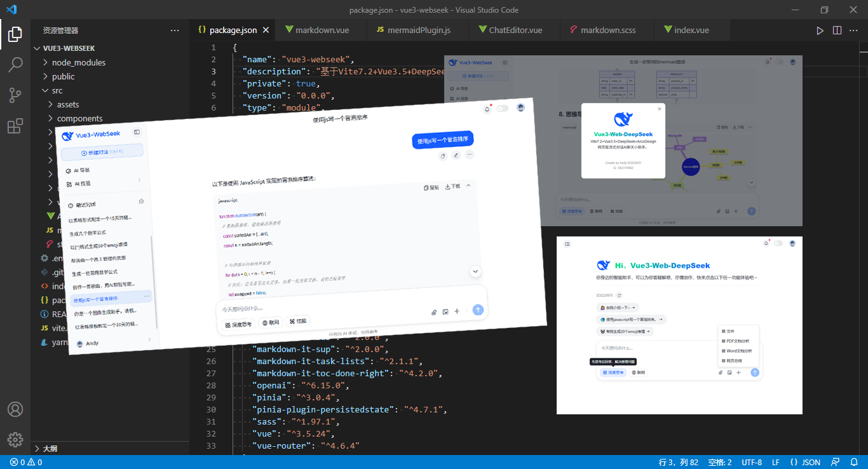Screen dimensions: 868x469
Task: Click the send arrow in tilted chat window
Action: point(478,309)
